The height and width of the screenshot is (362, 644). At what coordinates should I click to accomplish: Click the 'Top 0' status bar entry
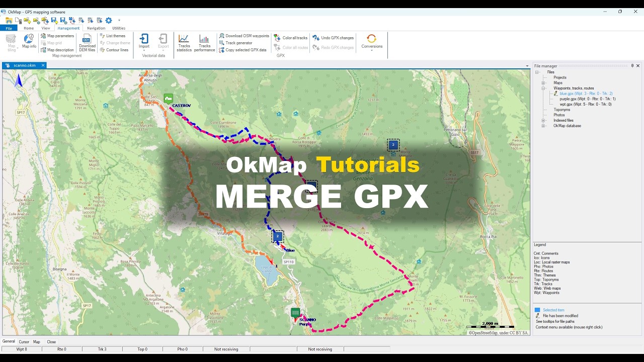tap(142, 349)
